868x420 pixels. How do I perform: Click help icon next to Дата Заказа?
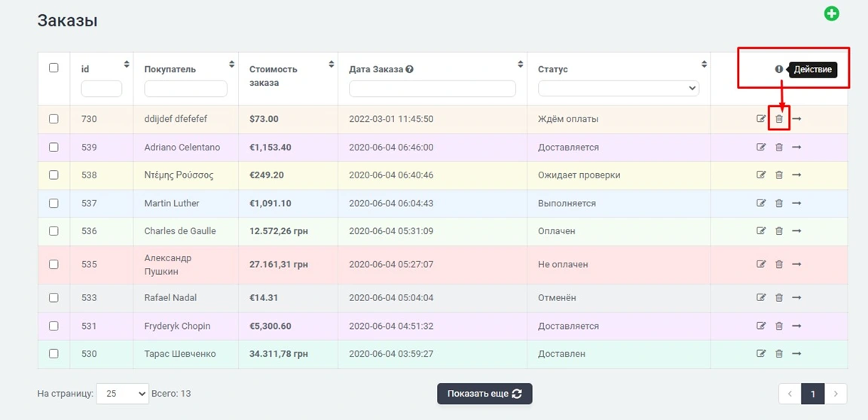[x=410, y=69]
